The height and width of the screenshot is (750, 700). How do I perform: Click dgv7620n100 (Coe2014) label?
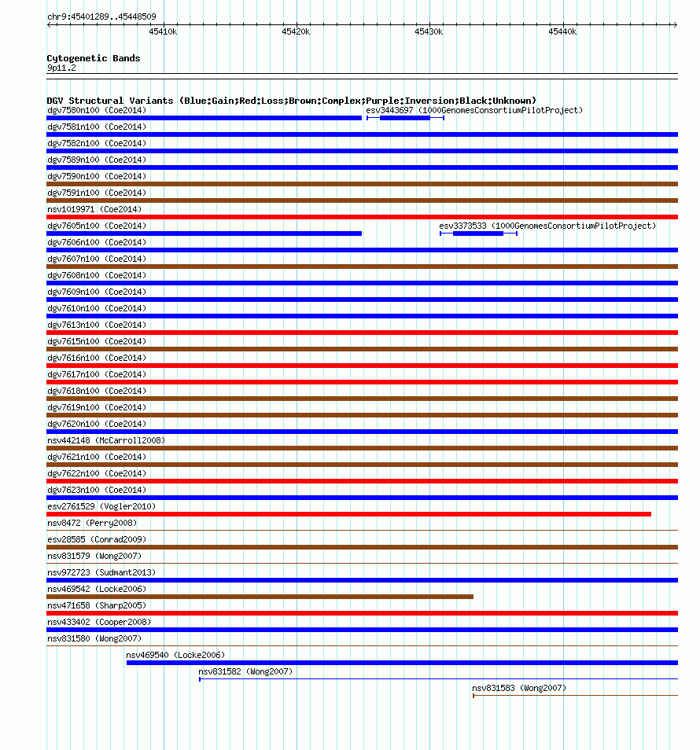coord(97,424)
